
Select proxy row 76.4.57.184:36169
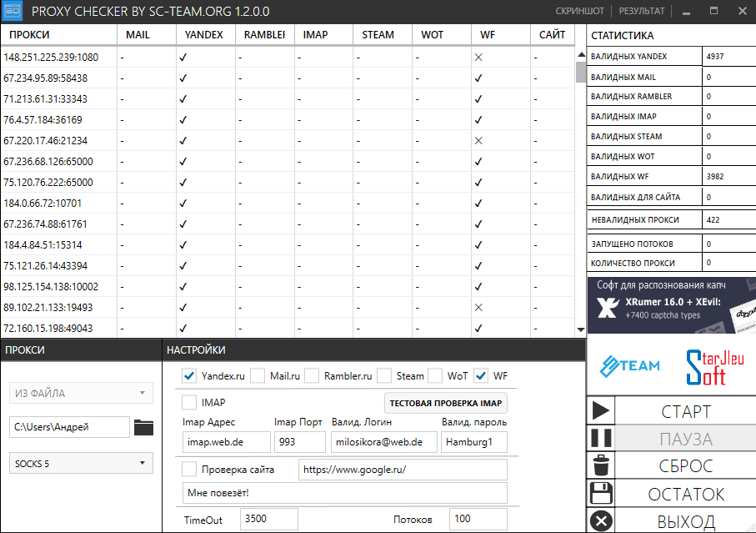(288, 119)
